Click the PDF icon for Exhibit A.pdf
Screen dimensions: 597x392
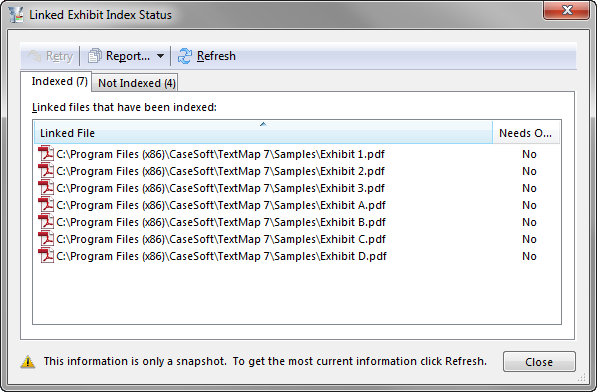pyautogui.click(x=46, y=205)
